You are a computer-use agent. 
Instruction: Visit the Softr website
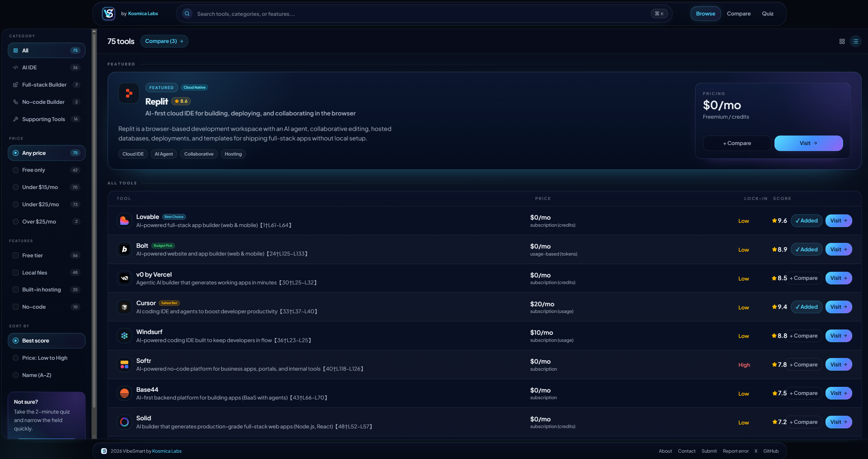[838, 365]
